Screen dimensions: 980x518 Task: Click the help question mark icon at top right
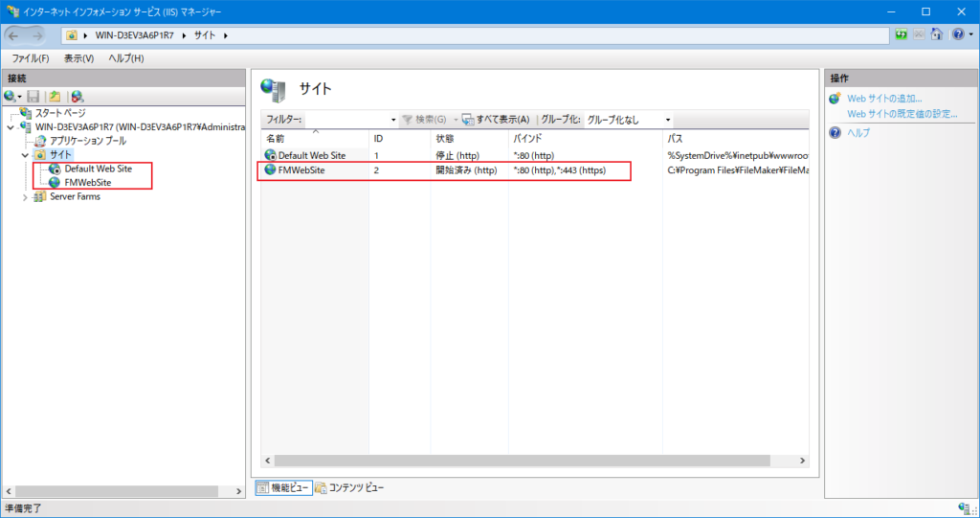coord(957,35)
